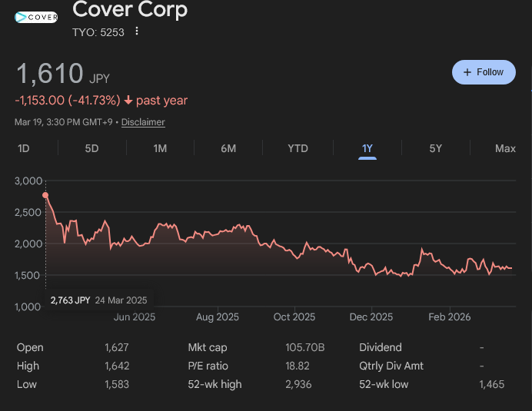Click the Oct 2025 axis label
This screenshot has height=411, width=532.
tap(294, 317)
